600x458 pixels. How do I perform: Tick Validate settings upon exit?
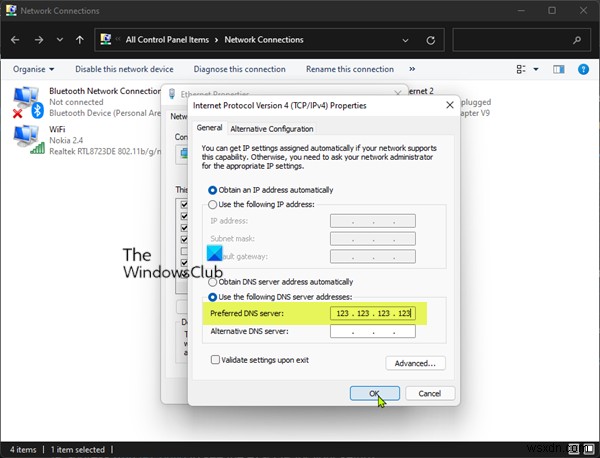(x=215, y=360)
